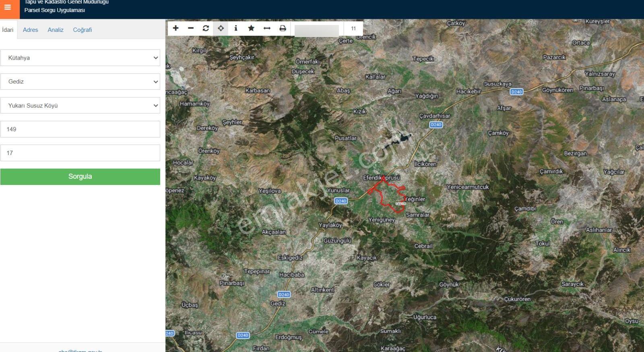Click the Karbasan place label
The width and height of the screenshot is (644, 352).
tap(258, 91)
